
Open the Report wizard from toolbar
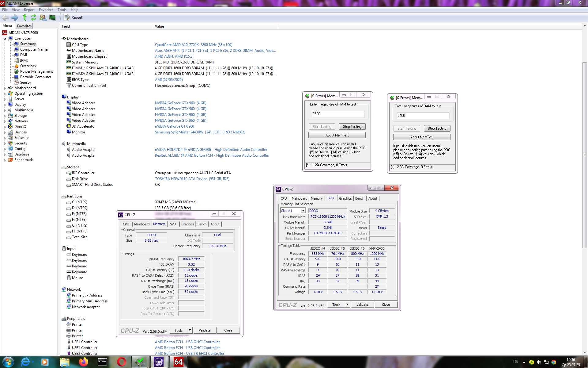click(73, 17)
